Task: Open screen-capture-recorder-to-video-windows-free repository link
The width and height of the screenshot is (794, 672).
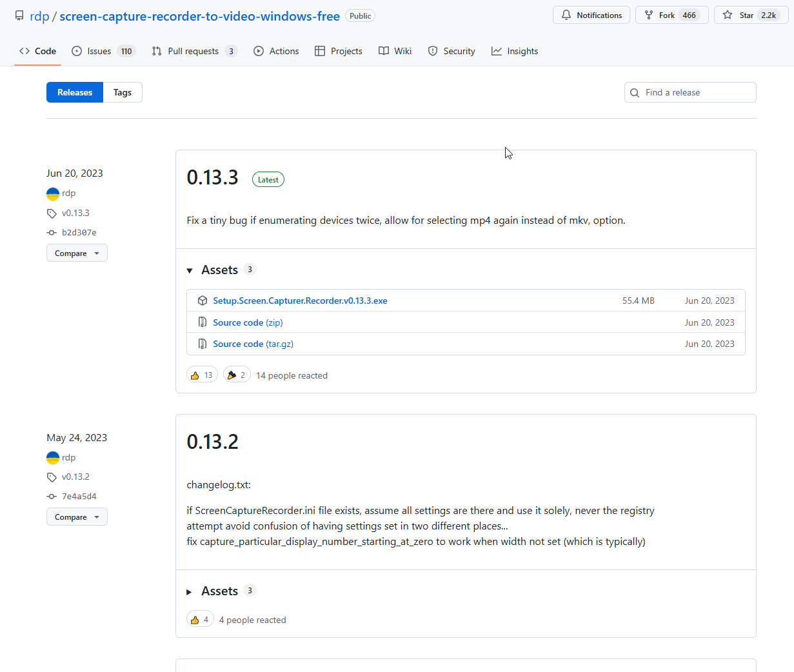Action: (199, 16)
